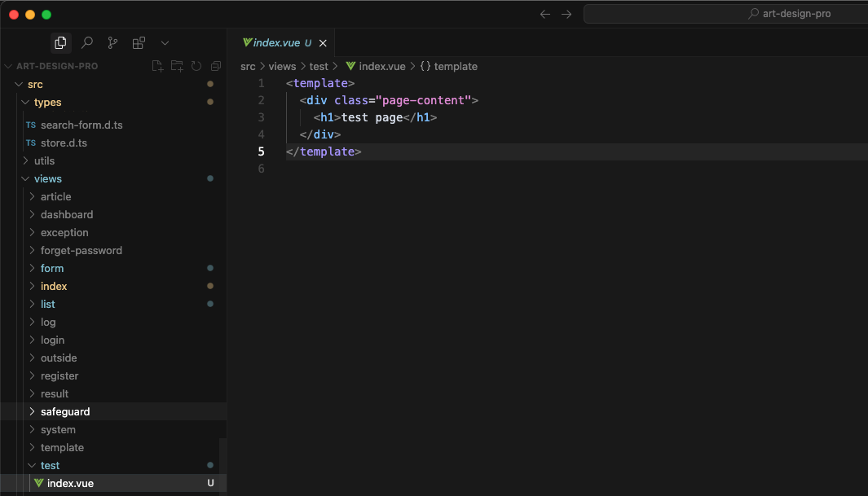Click the views breadcrumb segment
The image size is (868, 496).
pos(282,66)
